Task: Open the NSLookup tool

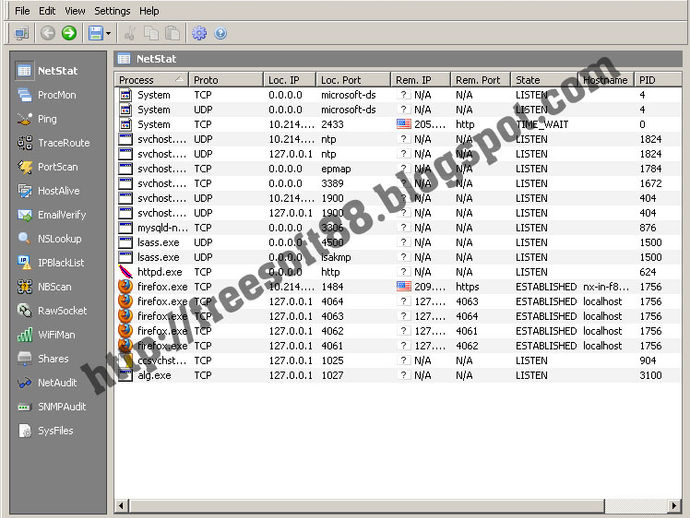Action: 50,239
